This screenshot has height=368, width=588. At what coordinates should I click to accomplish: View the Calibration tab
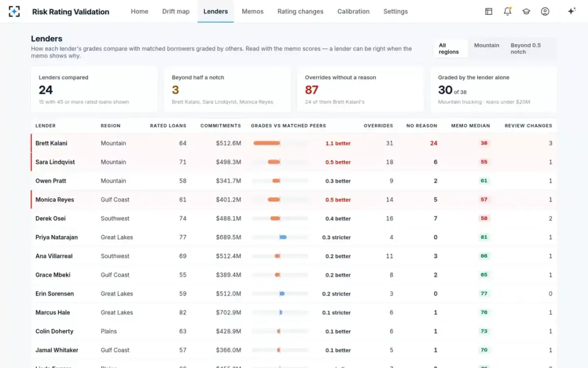pos(354,11)
